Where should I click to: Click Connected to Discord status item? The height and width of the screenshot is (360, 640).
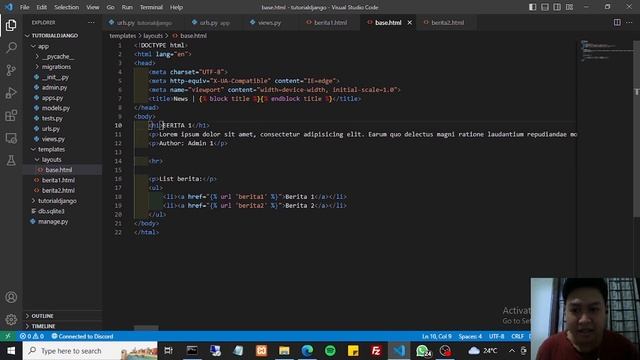82,336
